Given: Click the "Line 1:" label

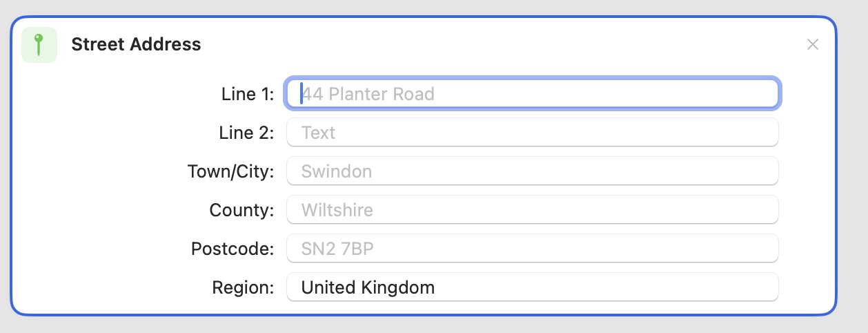Looking at the screenshot, I should [x=248, y=94].
